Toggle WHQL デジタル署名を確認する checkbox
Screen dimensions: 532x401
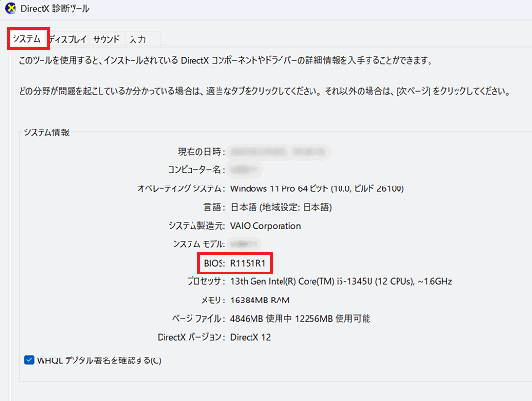(x=29, y=360)
